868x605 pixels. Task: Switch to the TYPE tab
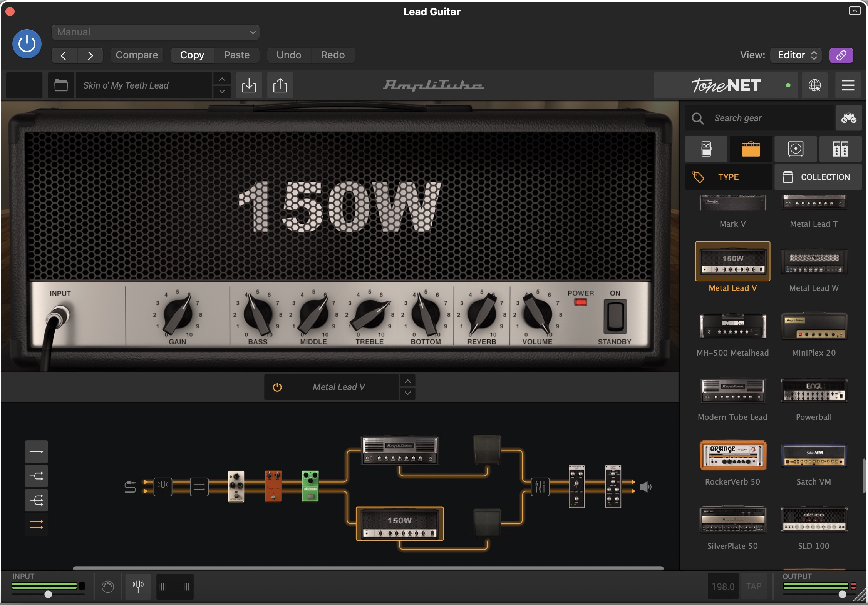pos(729,177)
